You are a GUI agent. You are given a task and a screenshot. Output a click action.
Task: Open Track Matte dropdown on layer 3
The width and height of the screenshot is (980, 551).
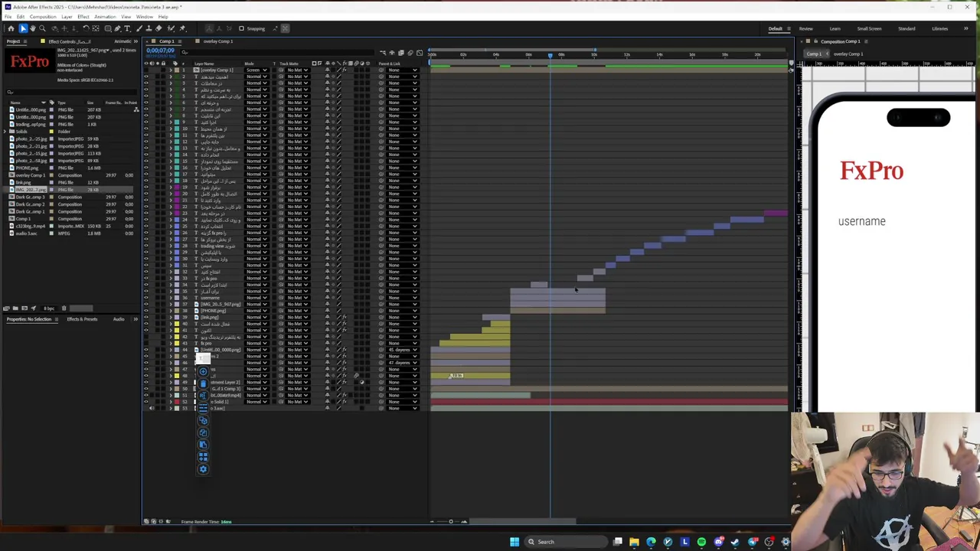[296, 83]
